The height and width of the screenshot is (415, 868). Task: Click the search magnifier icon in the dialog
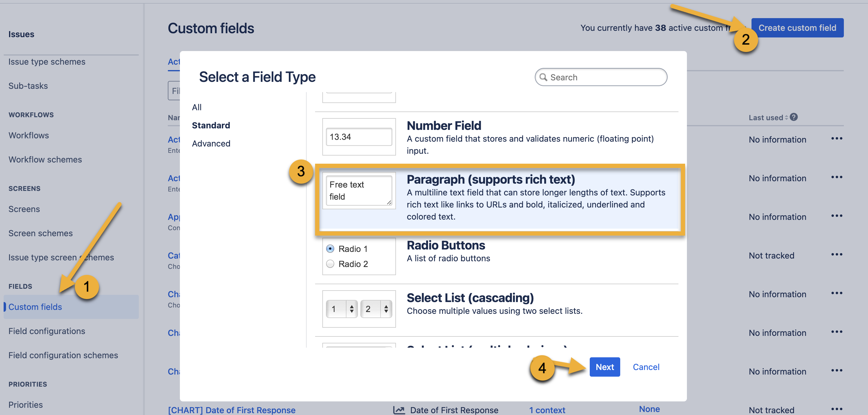(x=544, y=77)
